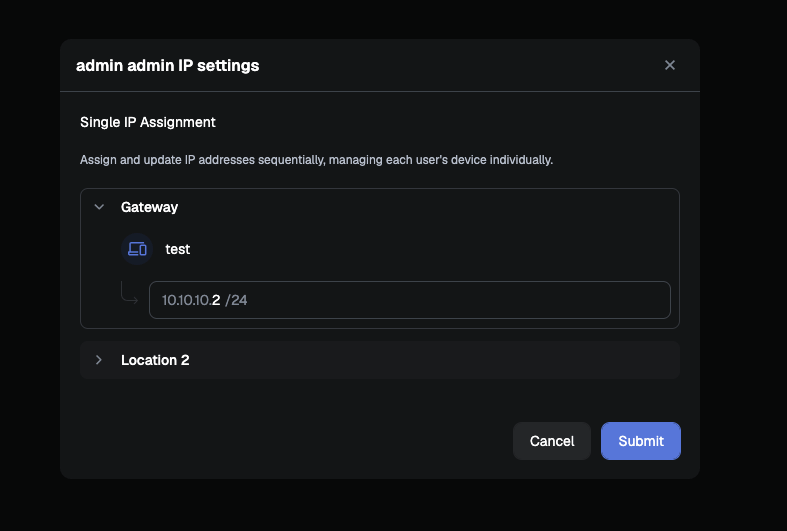
Task: Focus the 10.10.10.2 IP address field
Action: (x=410, y=300)
